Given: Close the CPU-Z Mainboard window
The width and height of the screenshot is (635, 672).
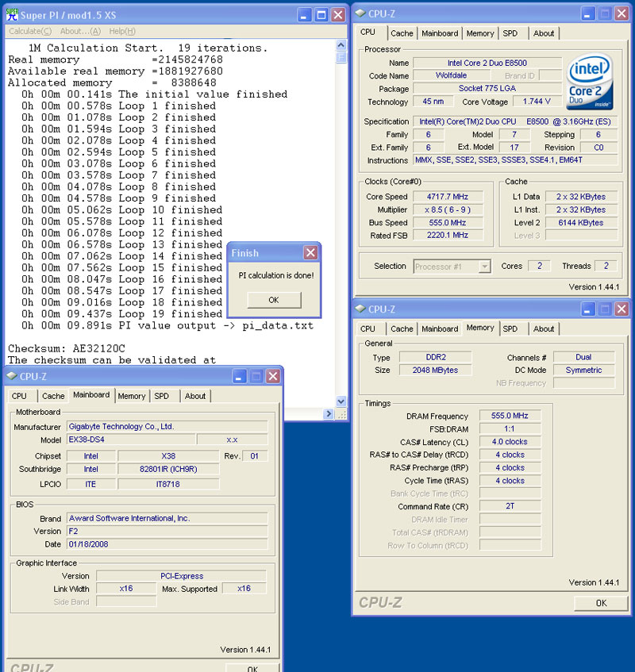Looking at the screenshot, I should [273, 376].
